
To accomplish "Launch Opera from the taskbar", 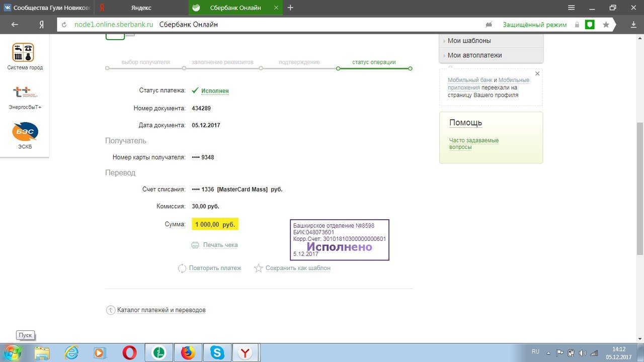I will pyautogui.click(x=130, y=353).
